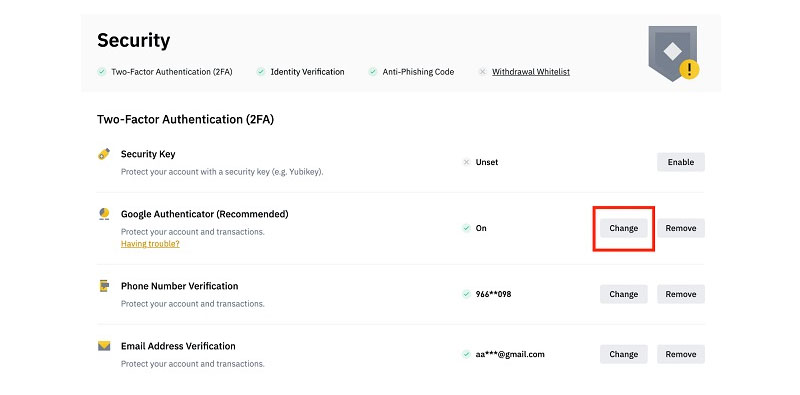Remove Email Address Verification

click(681, 354)
